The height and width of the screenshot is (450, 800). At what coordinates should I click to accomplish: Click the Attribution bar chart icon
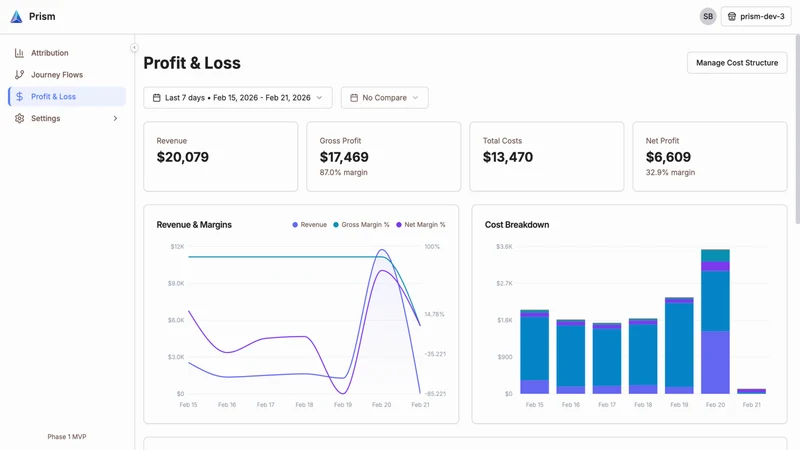click(19, 53)
